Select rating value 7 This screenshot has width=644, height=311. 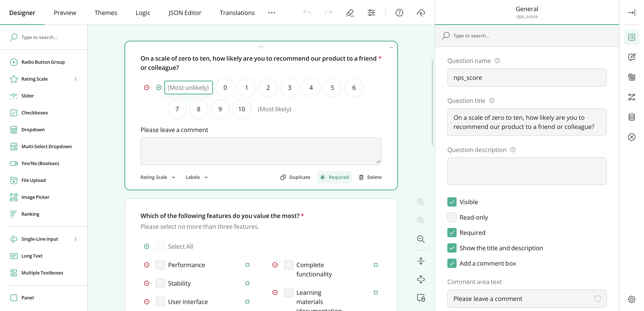point(177,109)
